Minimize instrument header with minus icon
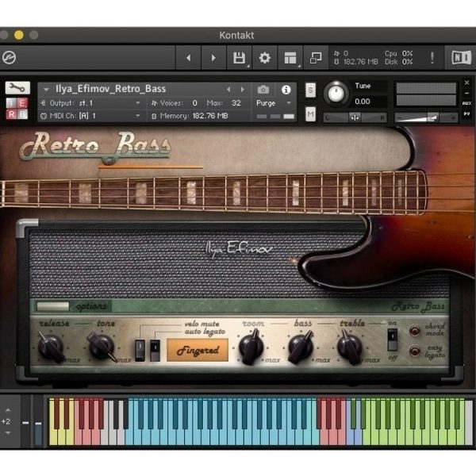476x476 pixels. [467, 93]
